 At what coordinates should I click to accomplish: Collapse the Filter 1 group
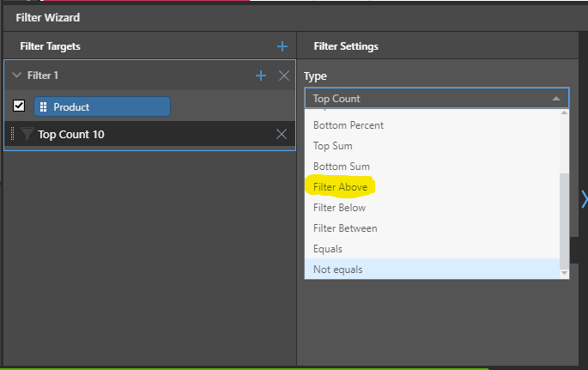[x=16, y=75]
